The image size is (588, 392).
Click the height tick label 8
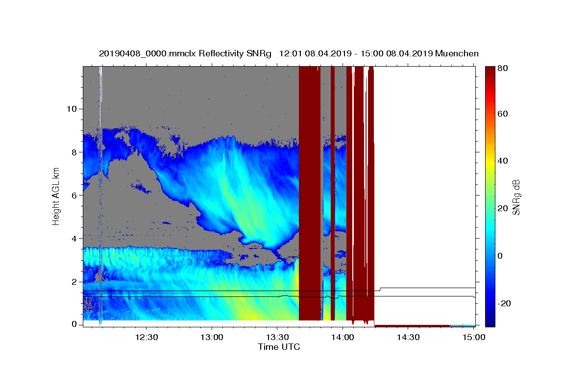click(74, 152)
